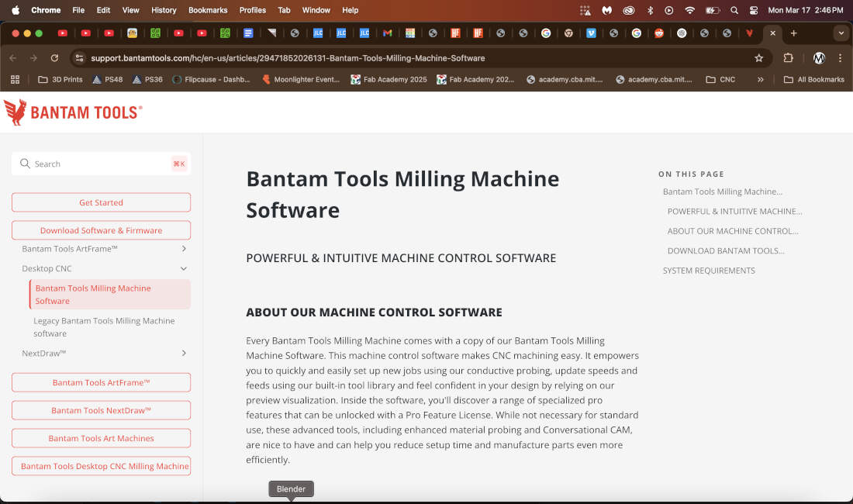This screenshot has width=853, height=504.
Task: Click the Bantam Tools Art Machines button
Action: (101, 438)
